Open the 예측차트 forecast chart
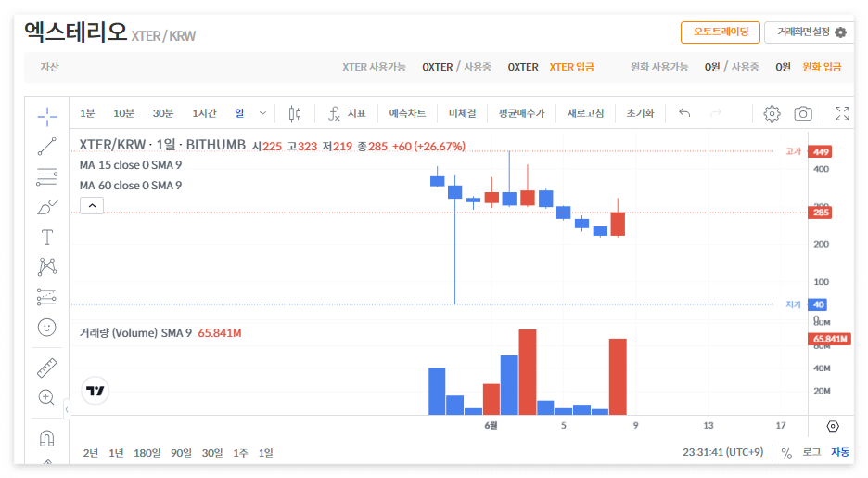 coord(407,113)
